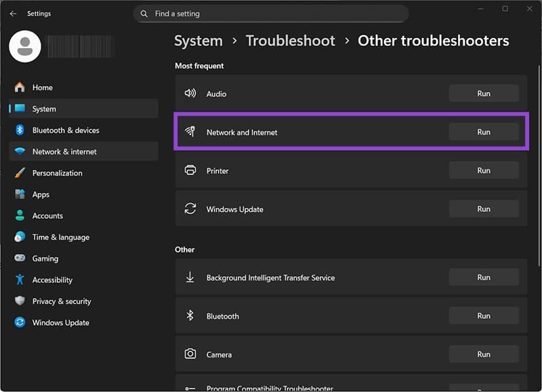Open Time & language settings
Screen dimensions: 542x392
[60, 237]
